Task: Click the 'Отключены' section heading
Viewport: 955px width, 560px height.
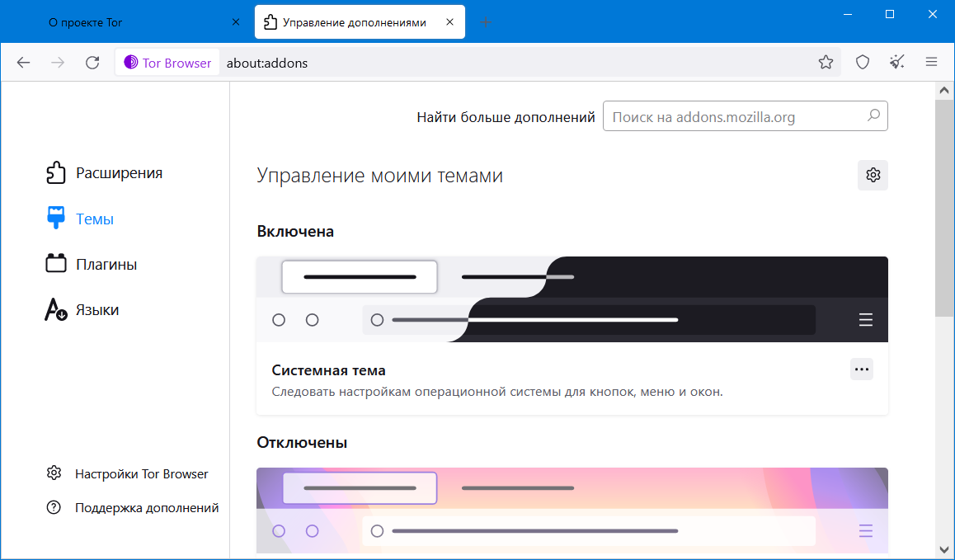Action: (x=302, y=442)
